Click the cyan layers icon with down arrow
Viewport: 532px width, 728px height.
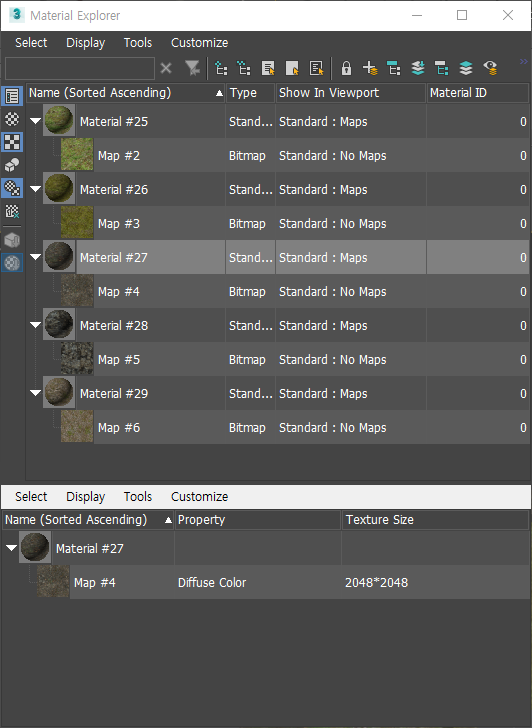click(x=418, y=69)
